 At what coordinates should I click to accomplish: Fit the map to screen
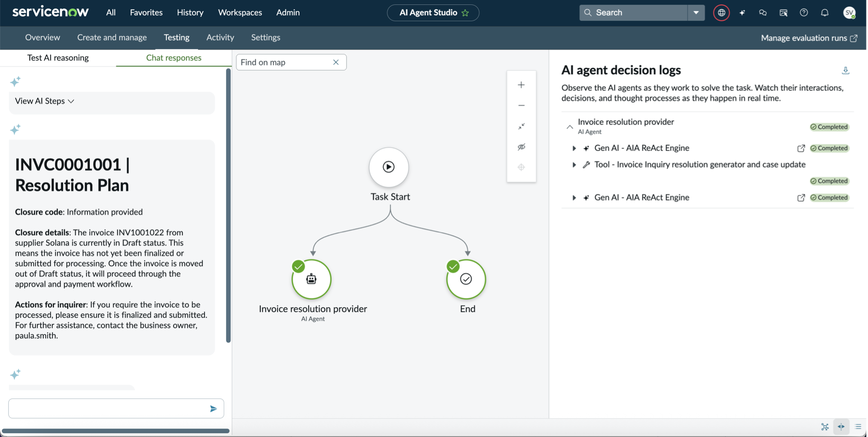pos(521,126)
